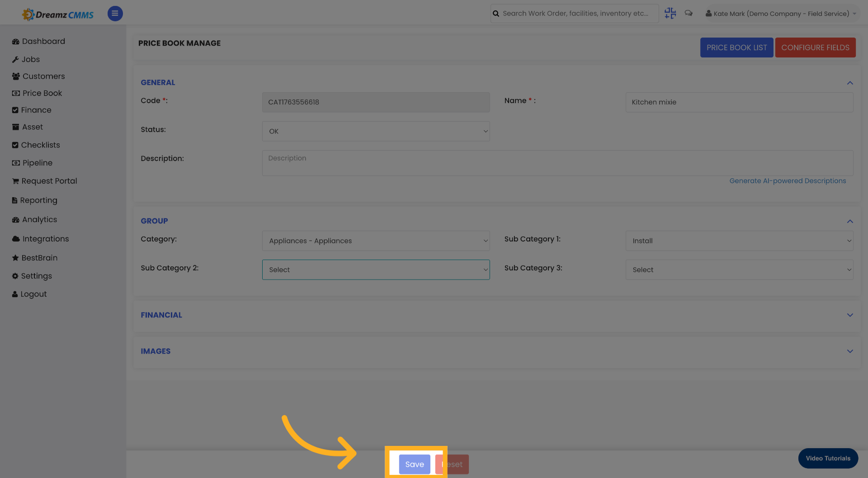Click the Asset archive icon

click(x=15, y=127)
